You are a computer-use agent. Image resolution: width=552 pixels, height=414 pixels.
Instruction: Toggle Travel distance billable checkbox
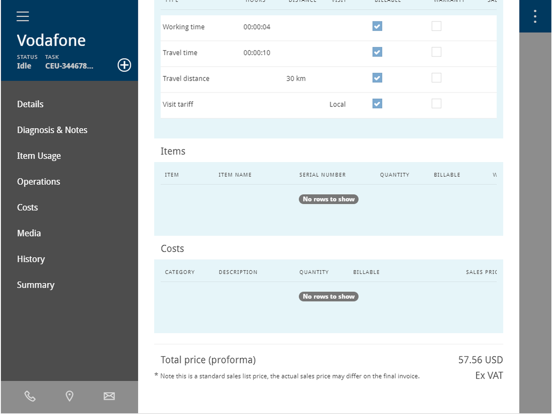pos(377,78)
